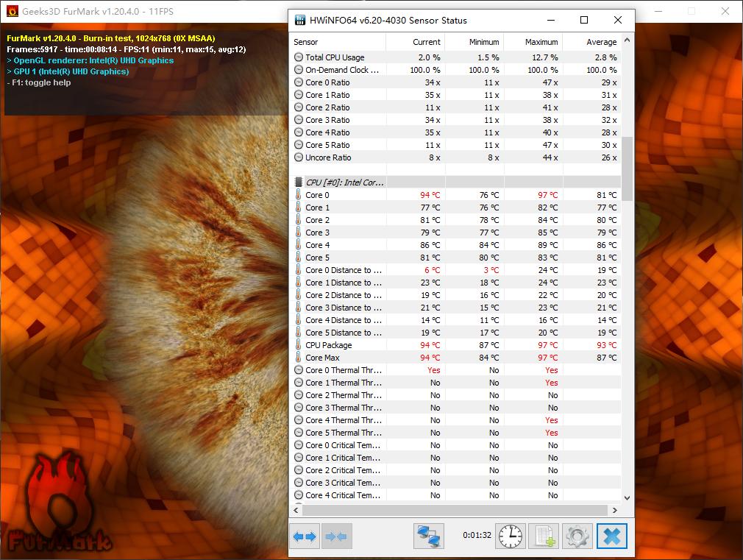Reset the sensor timer clock icon
The width and height of the screenshot is (743, 560).
pos(511,536)
